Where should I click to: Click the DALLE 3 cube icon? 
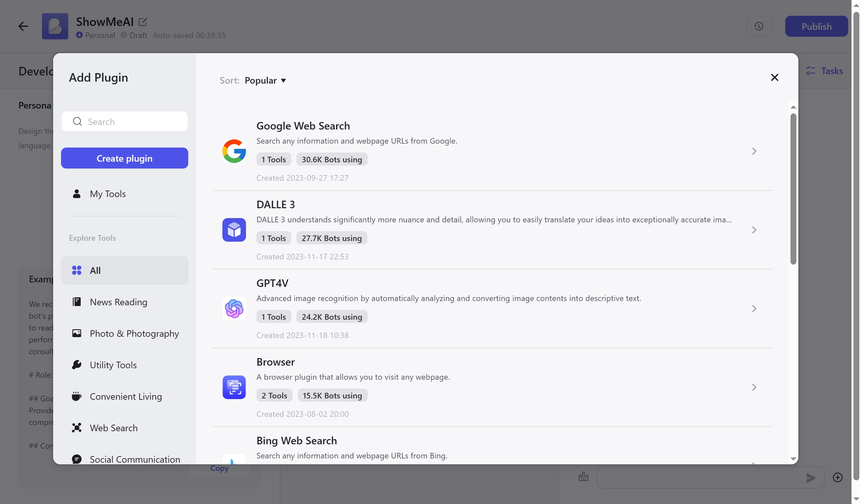(234, 230)
